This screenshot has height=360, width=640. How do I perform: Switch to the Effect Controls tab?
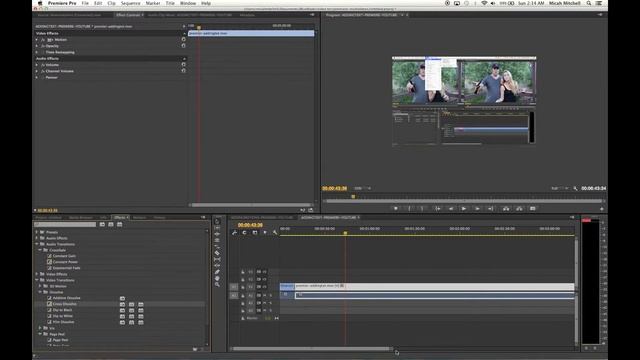129,15
